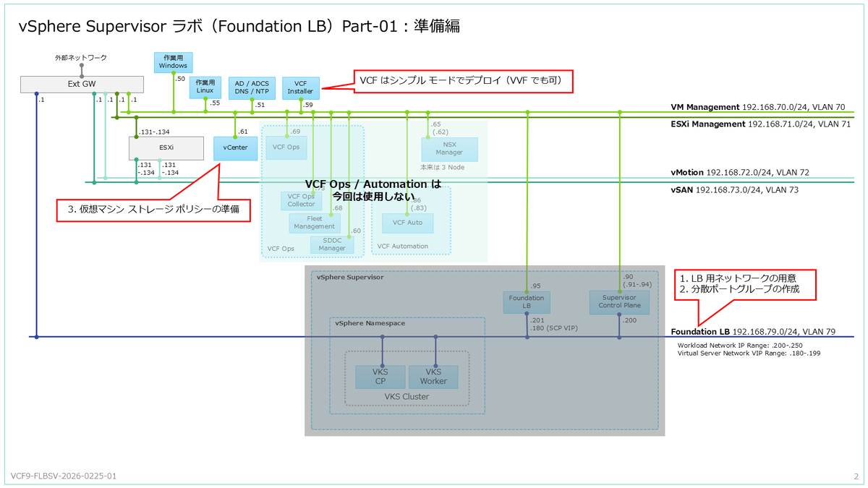Click the NSX Manager box

(x=449, y=149)
